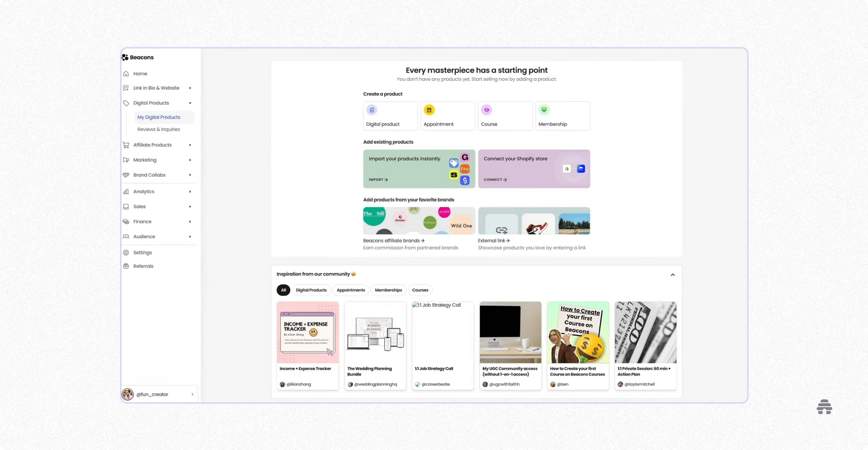The width and height of the screenshot is (868, 450).
Task: Select the Courses filter pill
Action: [x=420, y=290]
